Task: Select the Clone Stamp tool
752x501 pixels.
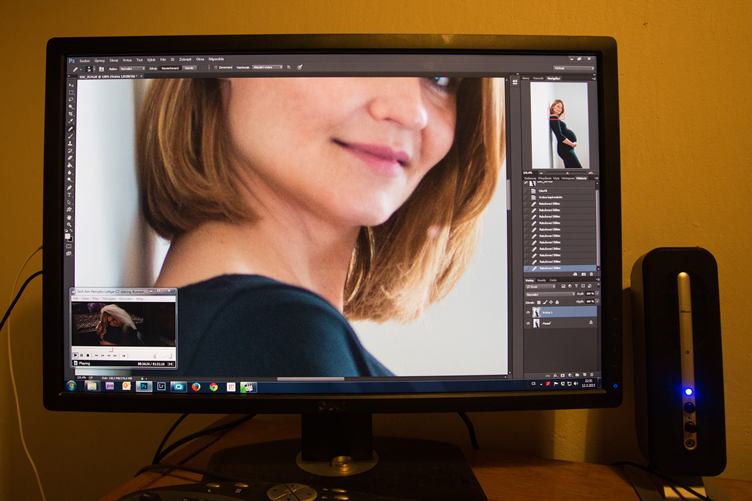Action: pyautogui.click(x=70, y=143)
